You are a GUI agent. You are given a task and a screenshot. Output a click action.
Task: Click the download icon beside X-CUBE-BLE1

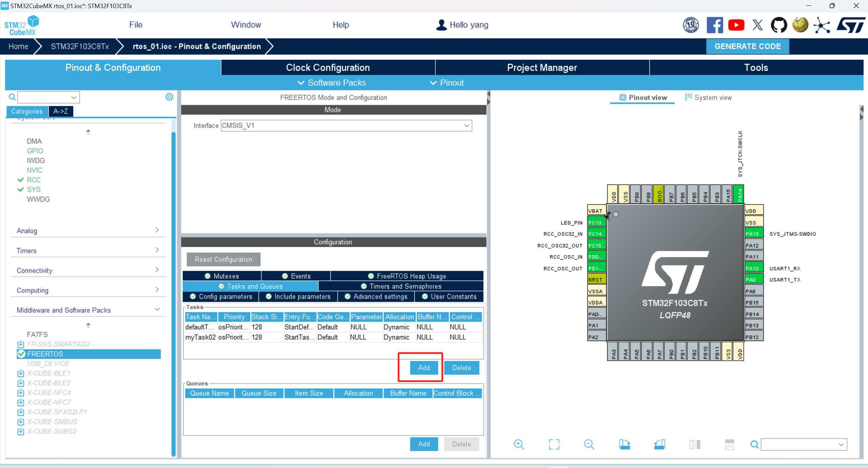[21, 373]
